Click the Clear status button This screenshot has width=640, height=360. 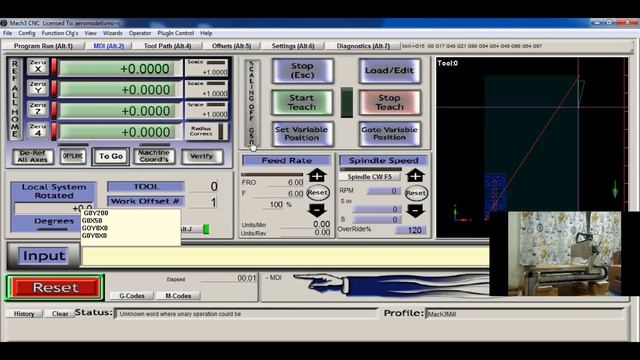60,313
